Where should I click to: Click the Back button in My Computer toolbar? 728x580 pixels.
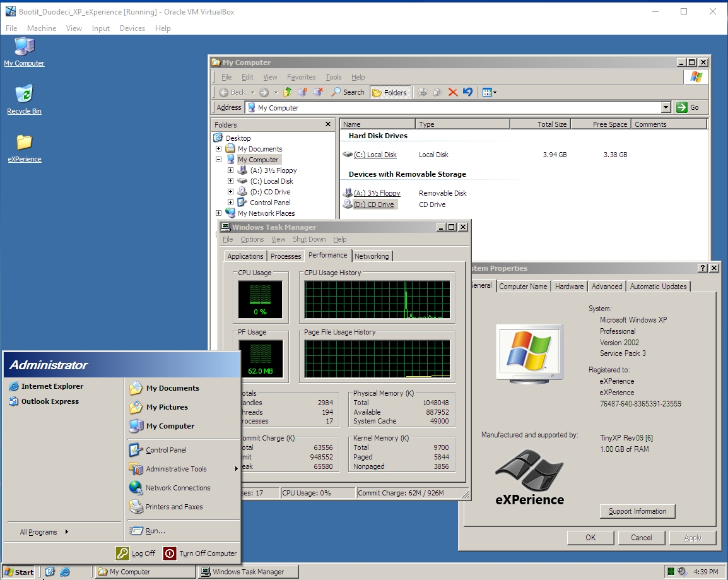point(233,92)
